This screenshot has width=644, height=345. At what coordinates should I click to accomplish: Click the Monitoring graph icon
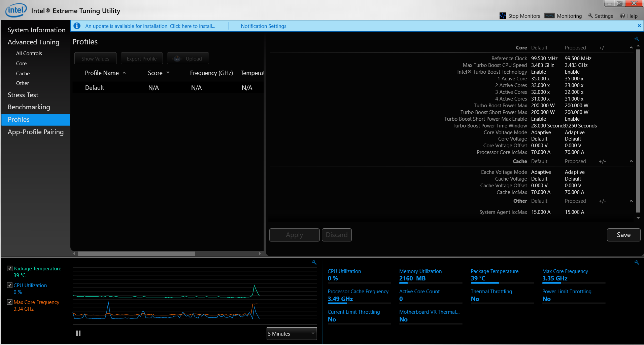click(x=549, y=15)
